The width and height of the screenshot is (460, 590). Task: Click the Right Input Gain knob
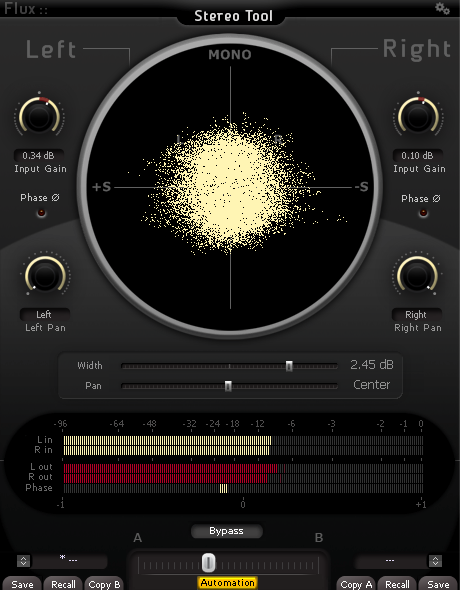418,116
